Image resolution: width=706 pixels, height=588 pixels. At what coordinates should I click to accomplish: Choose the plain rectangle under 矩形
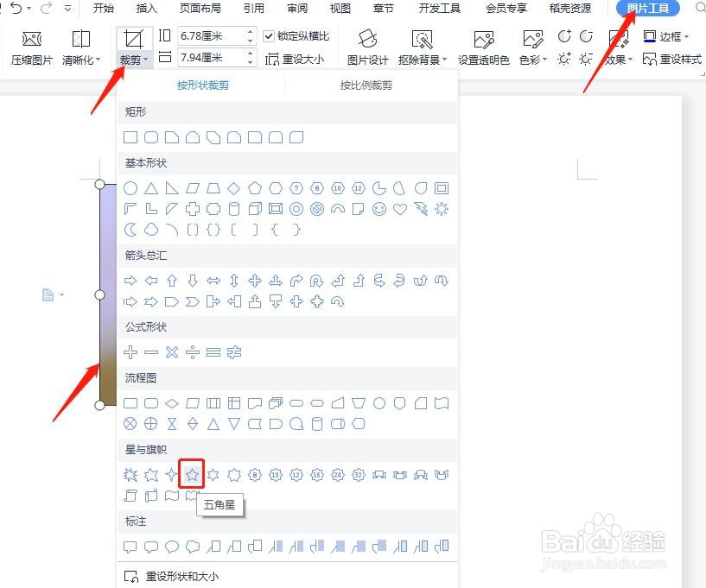[130, 136]
